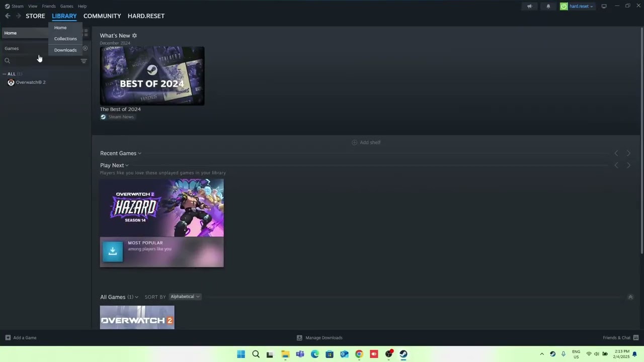Open Microsoft Edge from taskbar
This screenshot has height=362, width=644.
314,354
